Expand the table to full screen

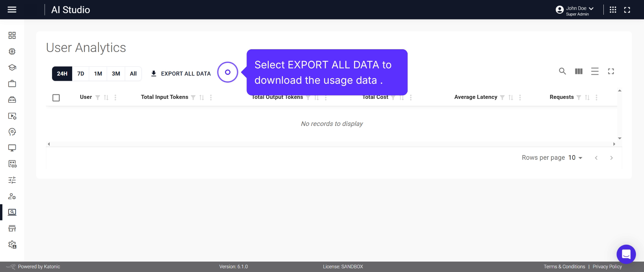coord(611,71)
